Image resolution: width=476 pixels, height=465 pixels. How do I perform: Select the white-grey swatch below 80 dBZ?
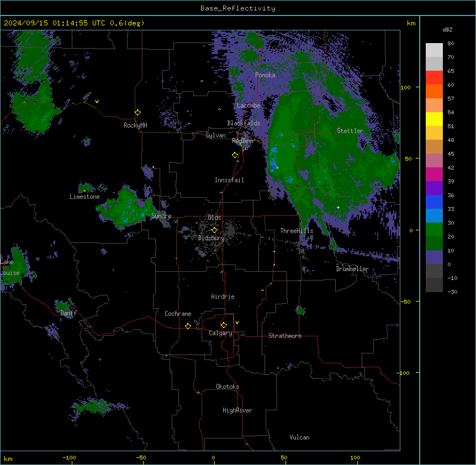434,50
